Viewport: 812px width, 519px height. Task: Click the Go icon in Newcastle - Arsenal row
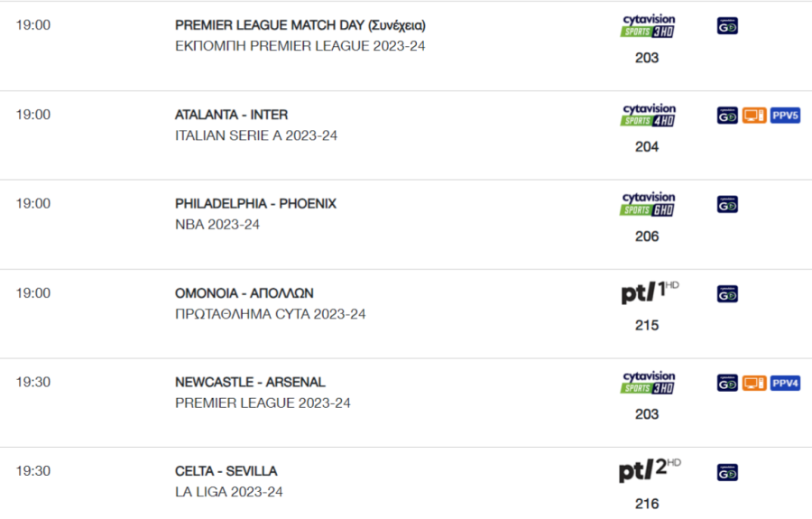pos(727,383)
